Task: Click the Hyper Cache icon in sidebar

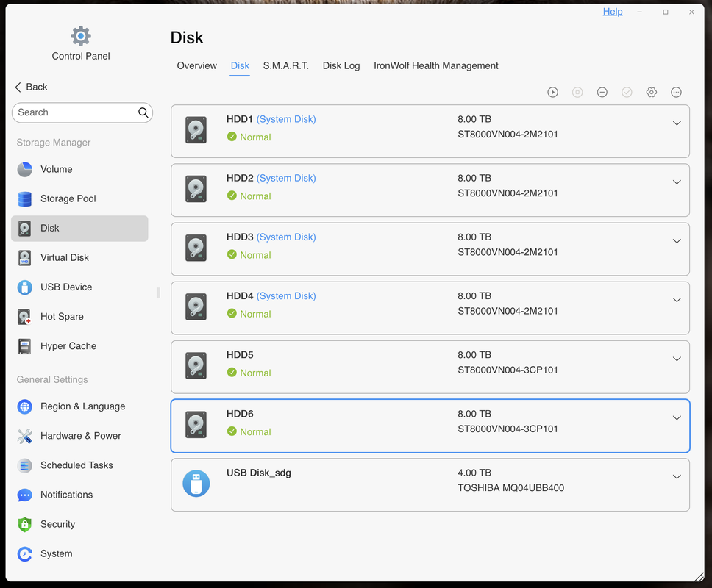Action: [x=24, y=346]
